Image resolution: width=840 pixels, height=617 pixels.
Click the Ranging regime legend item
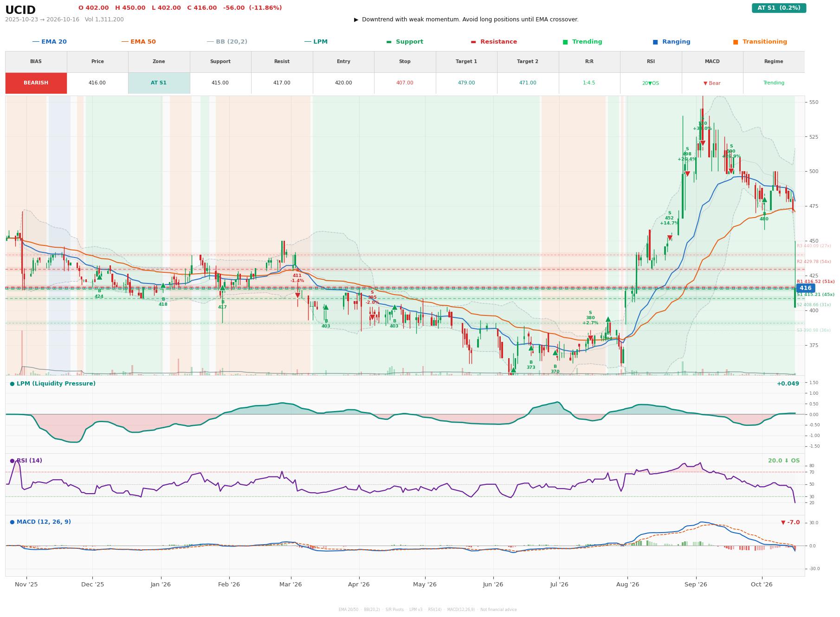point(672,42)
